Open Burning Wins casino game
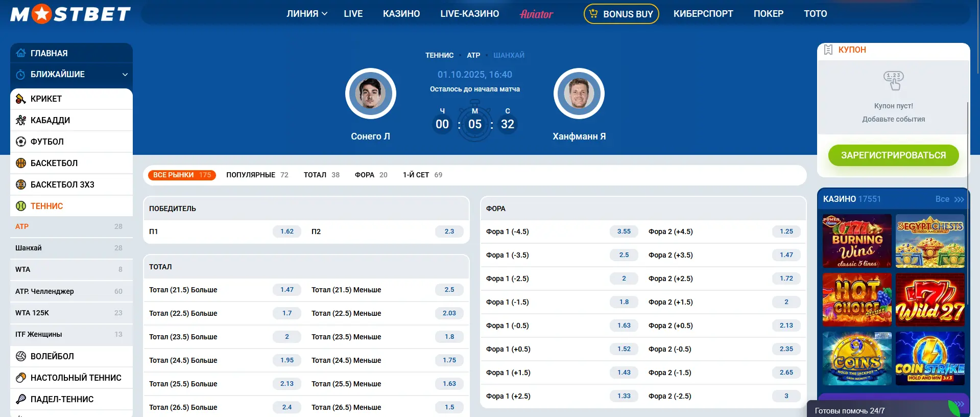This screenshot has width=980, height=417. 857,241
